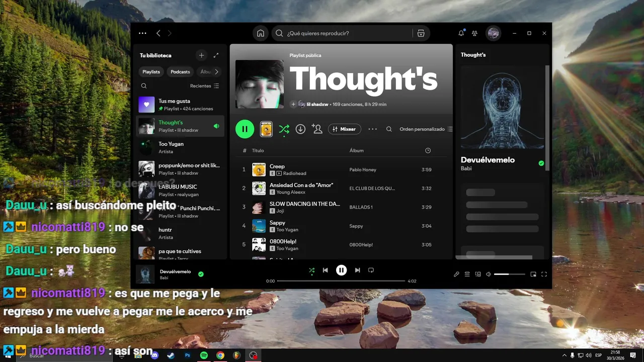Screen dimensions: 644x362
Task: Open Too Yugan artist in library
Action: [x=180, y=147]
